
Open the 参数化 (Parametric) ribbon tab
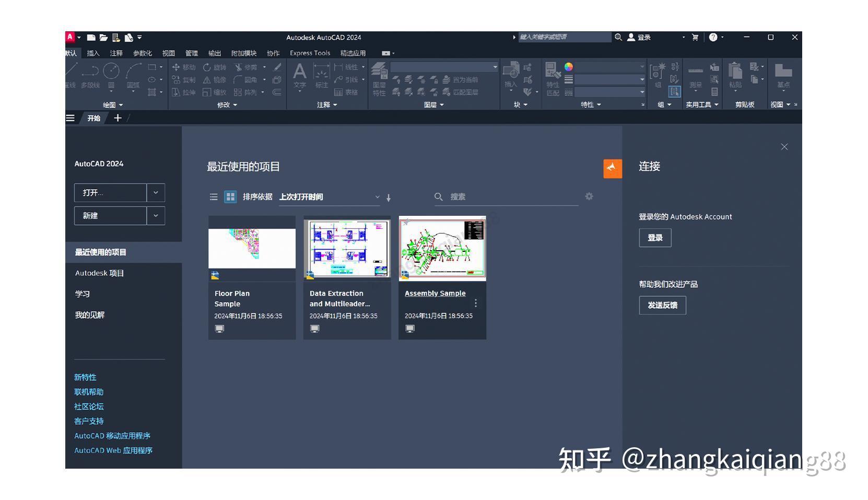[143, 53]
